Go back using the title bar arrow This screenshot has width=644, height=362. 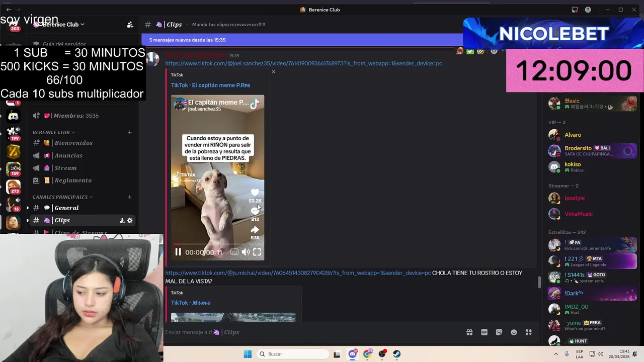9,10
